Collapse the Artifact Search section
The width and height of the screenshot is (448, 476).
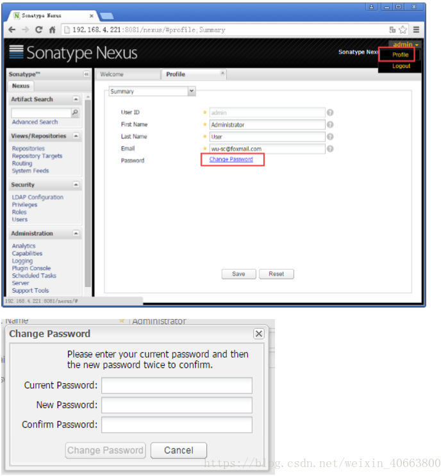76,99
